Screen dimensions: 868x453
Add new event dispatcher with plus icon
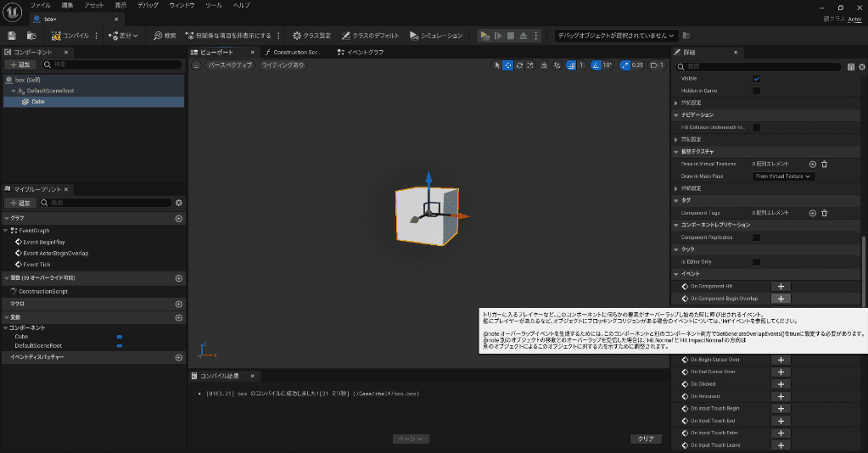179,358
